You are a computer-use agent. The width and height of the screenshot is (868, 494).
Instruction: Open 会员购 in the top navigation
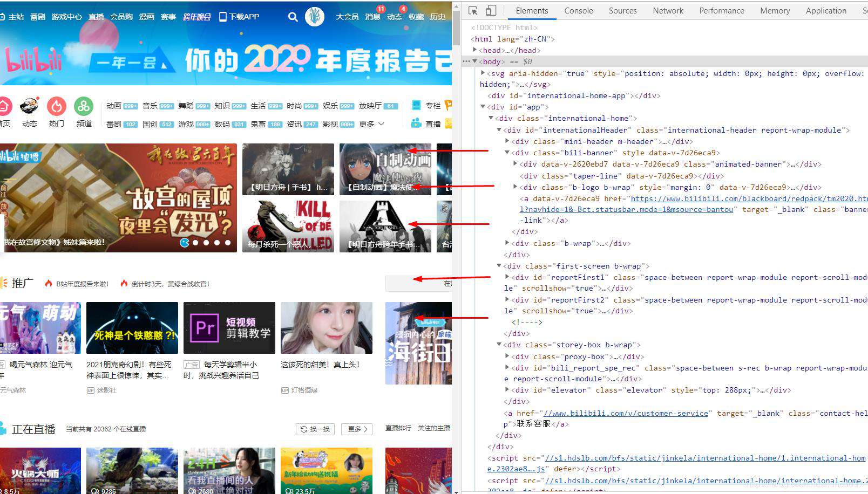click(121, 17)
